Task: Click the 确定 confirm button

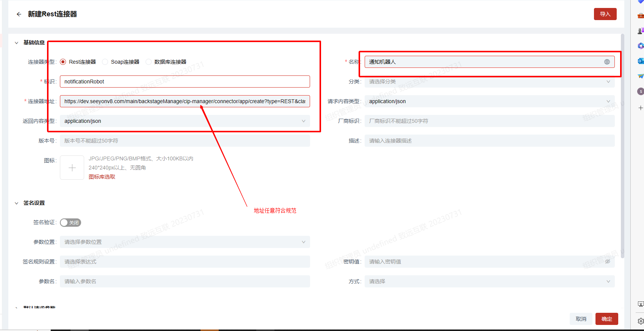Action: point(606,319)
